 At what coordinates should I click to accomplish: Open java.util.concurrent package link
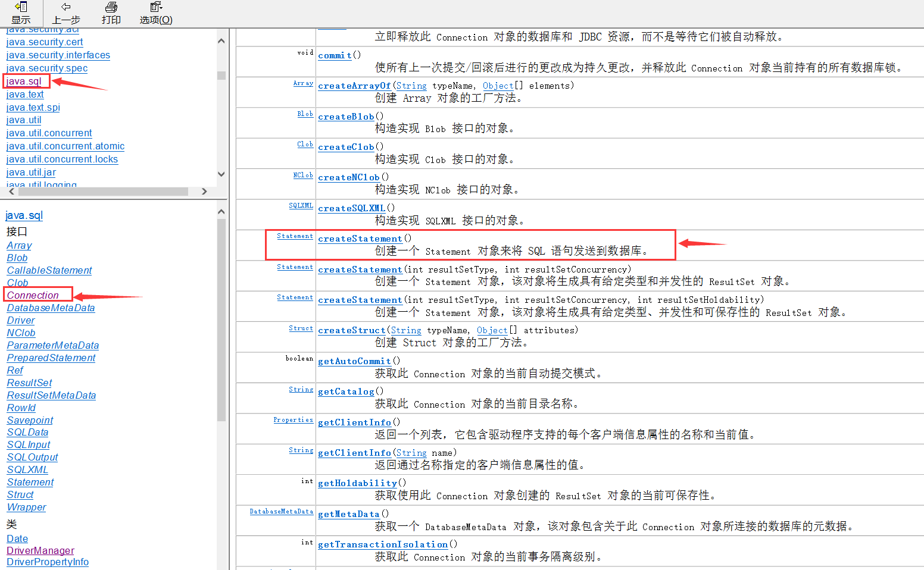tap(49, 133)
